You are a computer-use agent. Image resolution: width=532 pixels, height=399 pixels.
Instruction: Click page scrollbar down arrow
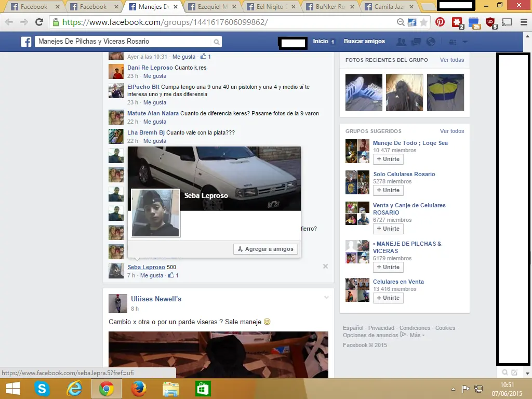point(528,373)
